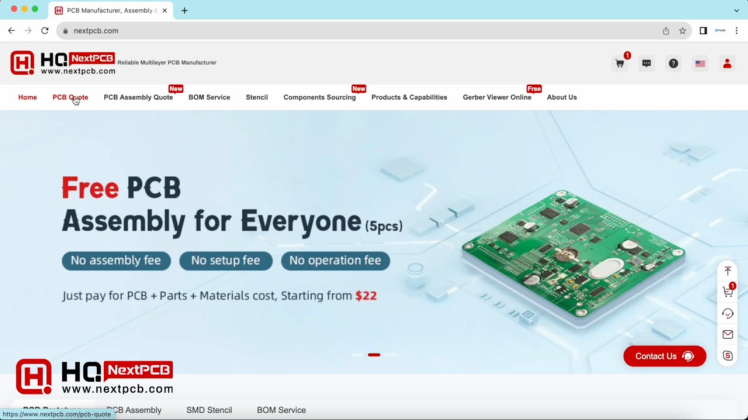Switch to SMD Stencil bottom tab
Image resolution: width=748 pixels, height=420 pixels.
(209, 410)
